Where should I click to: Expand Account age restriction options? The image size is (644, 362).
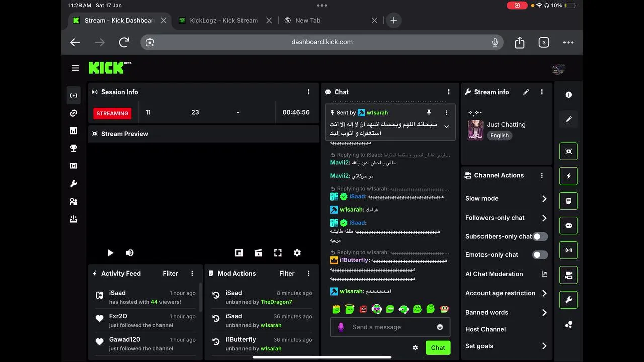pos(544,293)
